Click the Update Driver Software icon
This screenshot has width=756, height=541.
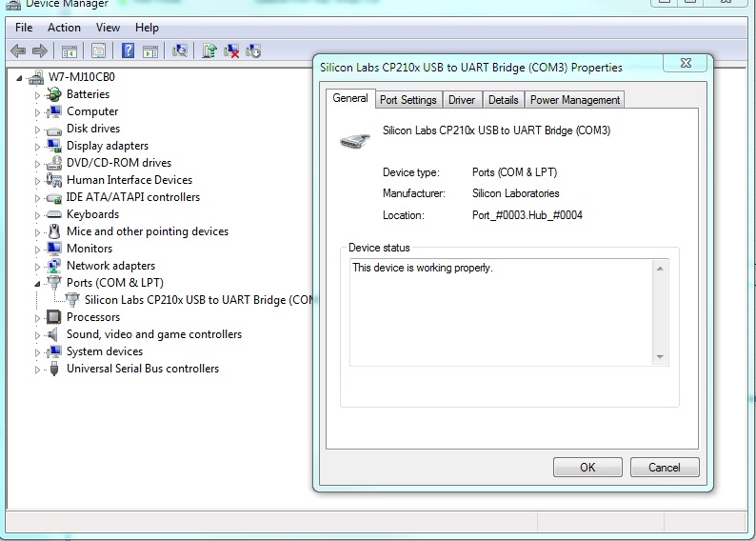[209, 50]
